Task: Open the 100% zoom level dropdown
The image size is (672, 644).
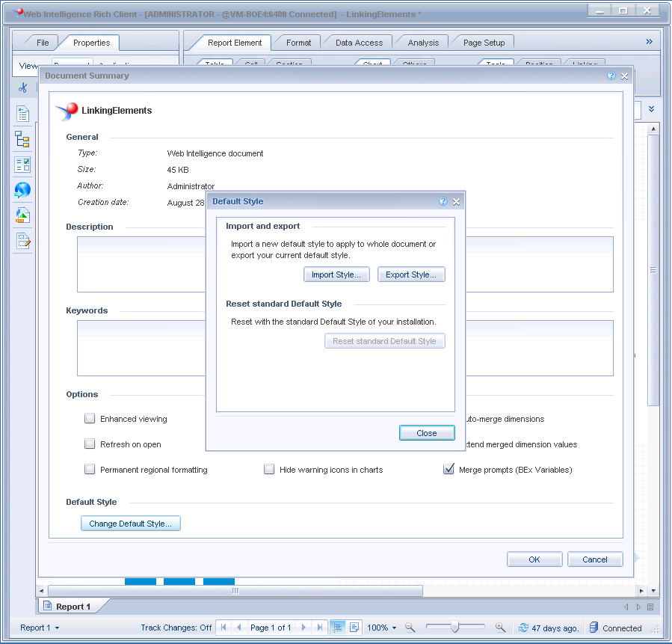Action: tap(382, 628)
